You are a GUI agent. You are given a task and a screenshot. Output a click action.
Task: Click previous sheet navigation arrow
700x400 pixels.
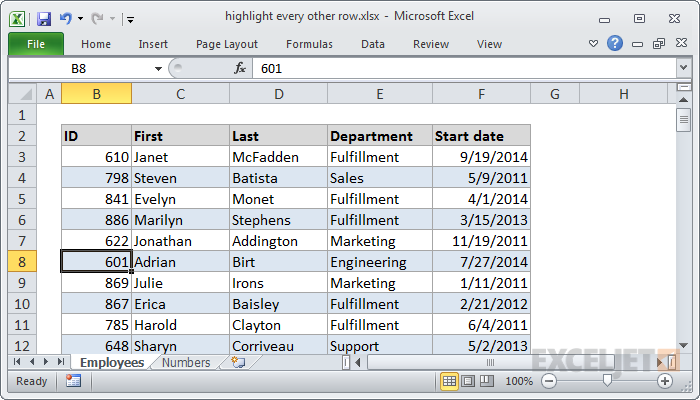(x=32, y=361)
